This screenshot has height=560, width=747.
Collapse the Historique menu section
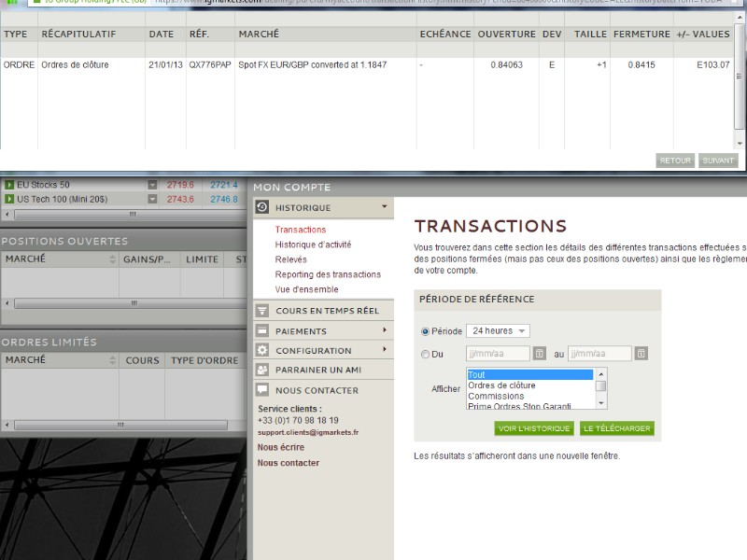pyautogui.click(x=384, y=206)
